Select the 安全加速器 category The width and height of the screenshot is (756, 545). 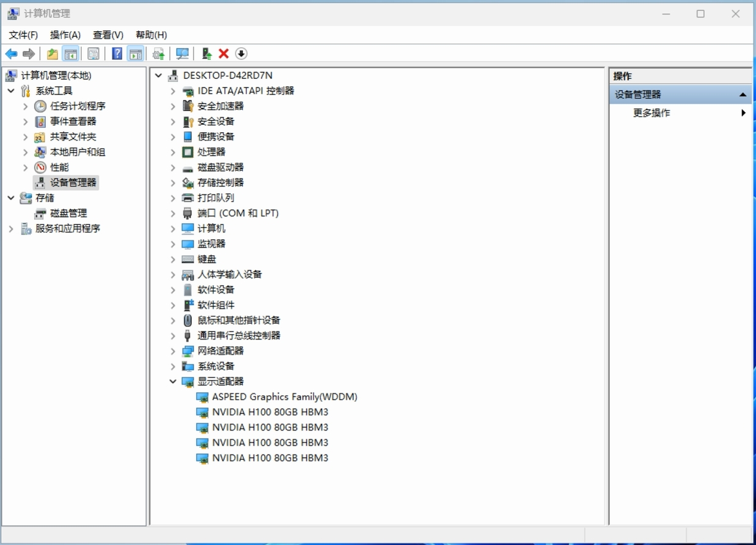click(x=221, y=106)
